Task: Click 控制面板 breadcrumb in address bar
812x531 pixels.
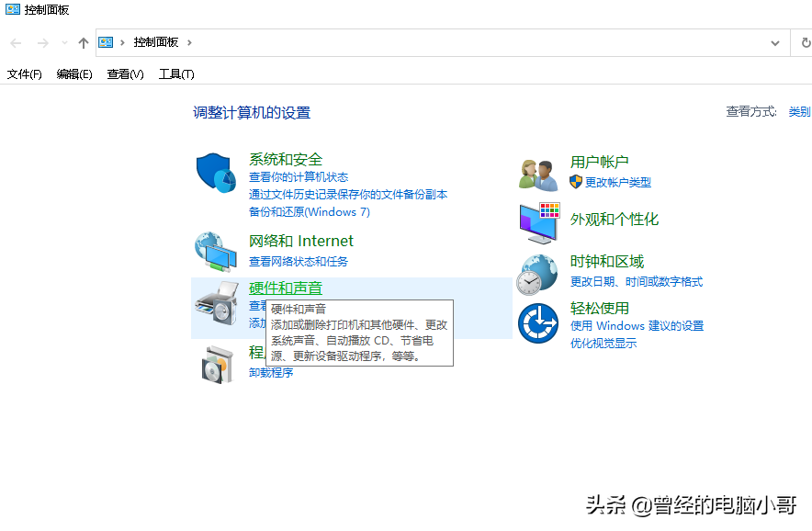Action: tap(156, 42)
